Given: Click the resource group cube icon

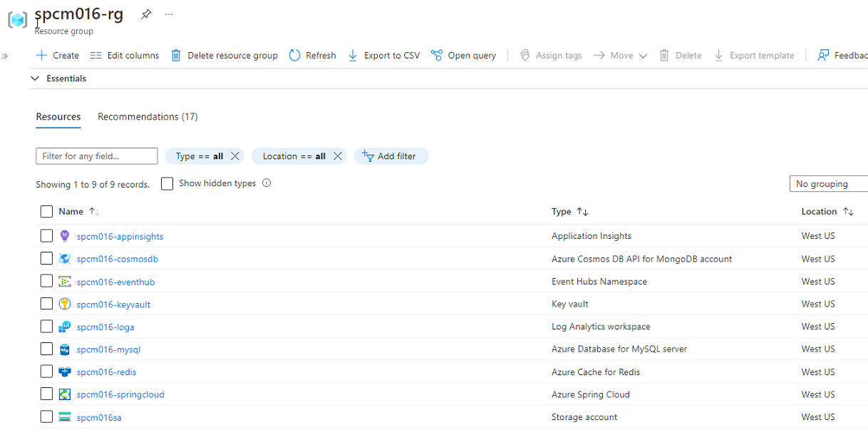Looking at the screenshot, I should pyautogui.click(x=18, y=20).
